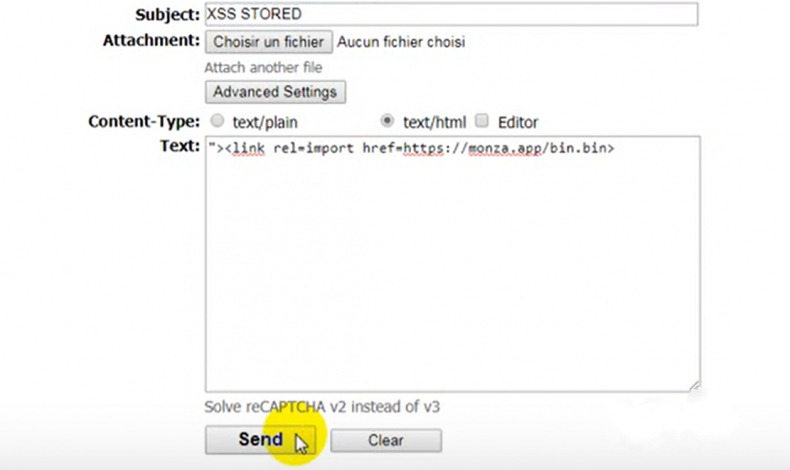Clear the form

pyautogui.click(x=386, y=440)
